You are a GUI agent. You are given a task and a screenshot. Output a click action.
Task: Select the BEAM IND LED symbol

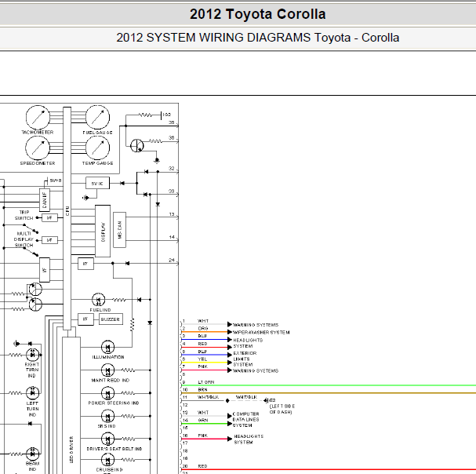[32, 454]
